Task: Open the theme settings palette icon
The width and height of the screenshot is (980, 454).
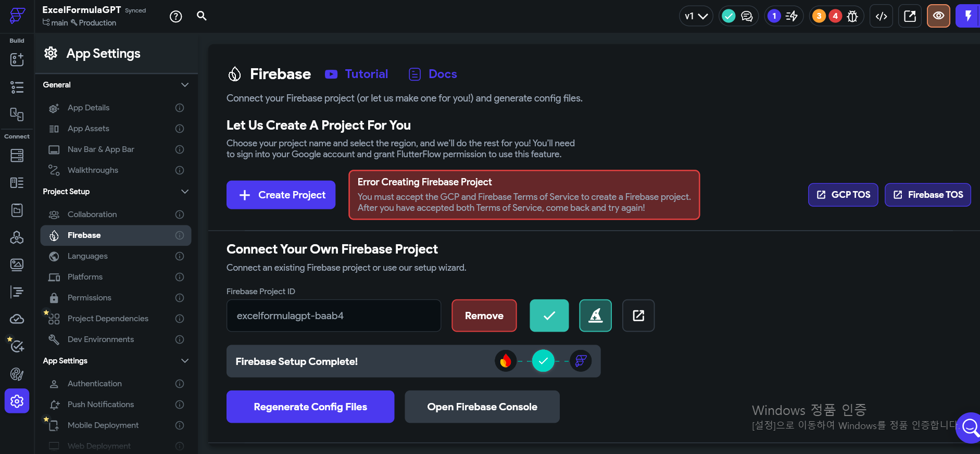Action: point(17,374)
